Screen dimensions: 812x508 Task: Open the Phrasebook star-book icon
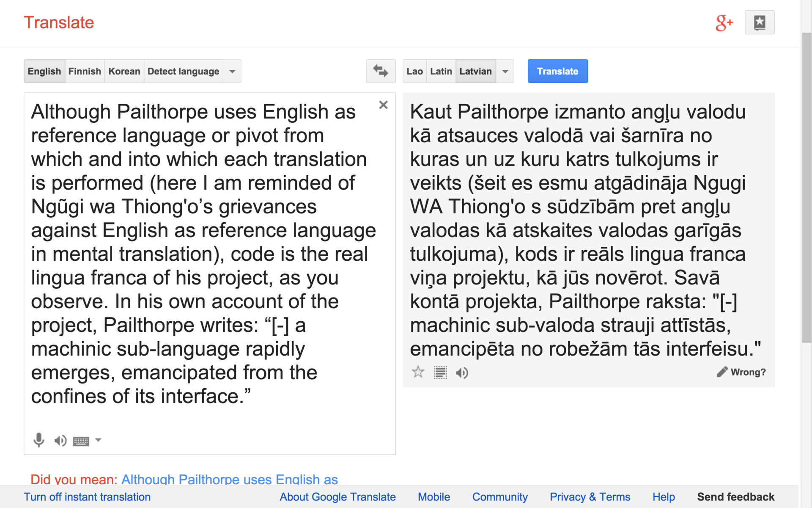click(x=759, y=22)
